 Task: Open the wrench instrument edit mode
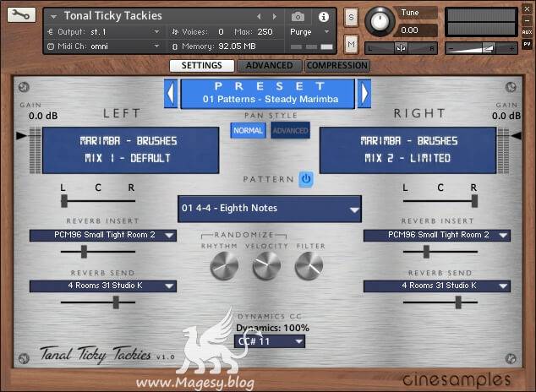point(21,15)
